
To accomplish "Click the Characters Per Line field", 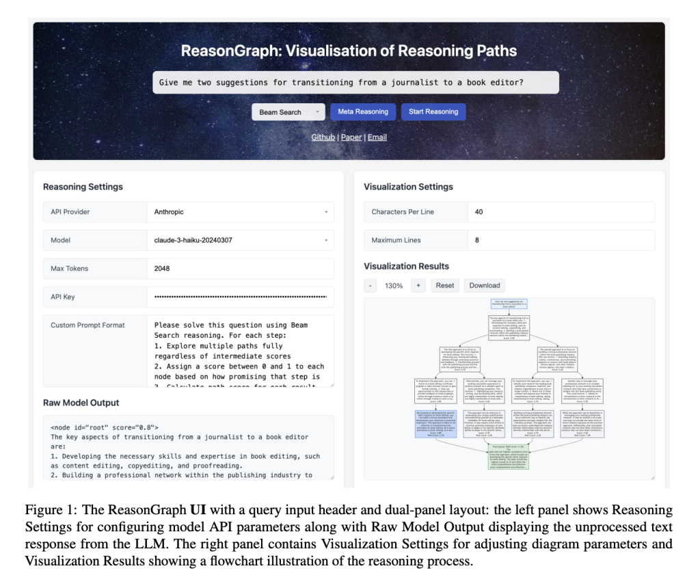I will click(x=561, y=212).
